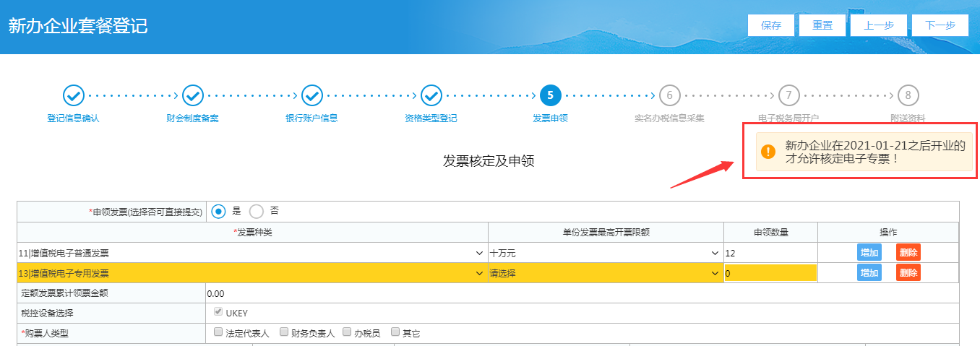Open step 登记信息确认 checkmark icon
This screenshot has width=980, height=346.
tap(73, 95)
